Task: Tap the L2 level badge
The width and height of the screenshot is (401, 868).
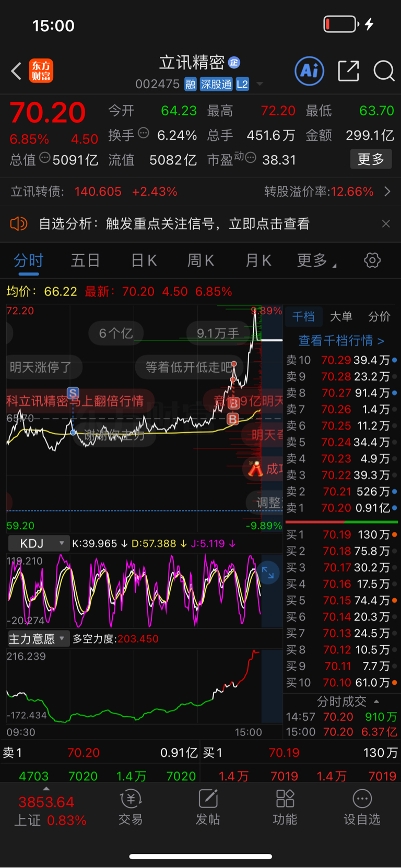Action: tap(242, 85)
